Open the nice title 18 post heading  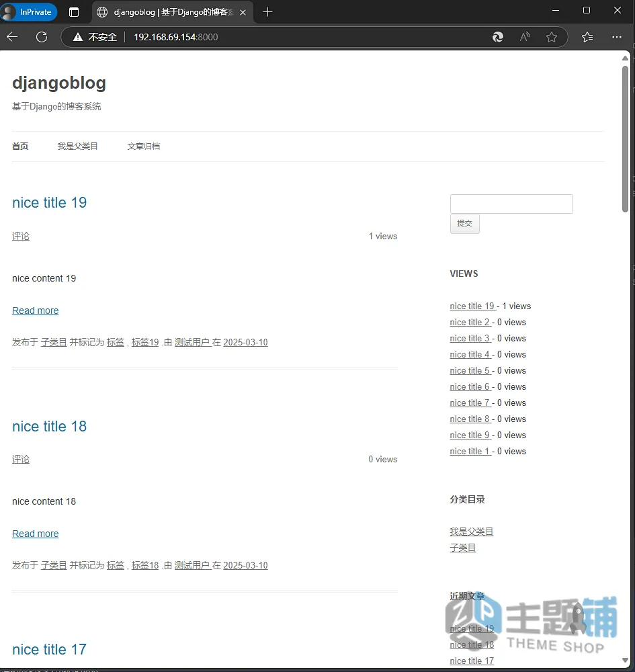click(x=49, y=426)
